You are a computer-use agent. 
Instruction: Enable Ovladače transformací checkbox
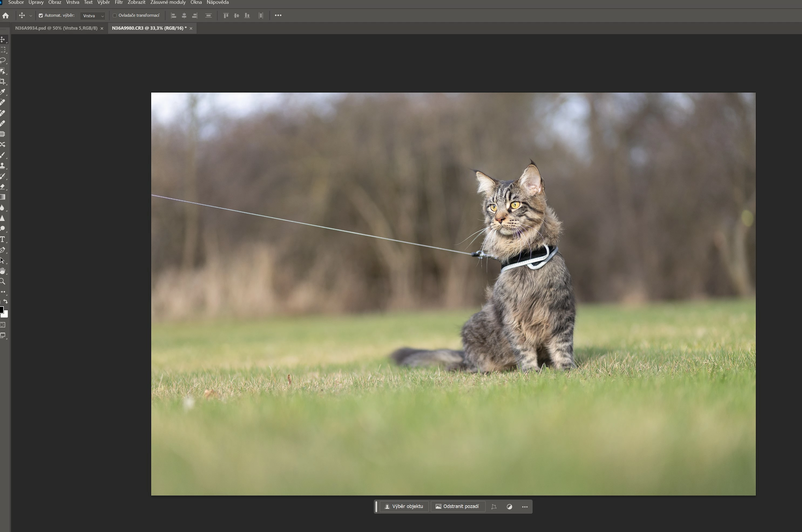pos(115,16)
